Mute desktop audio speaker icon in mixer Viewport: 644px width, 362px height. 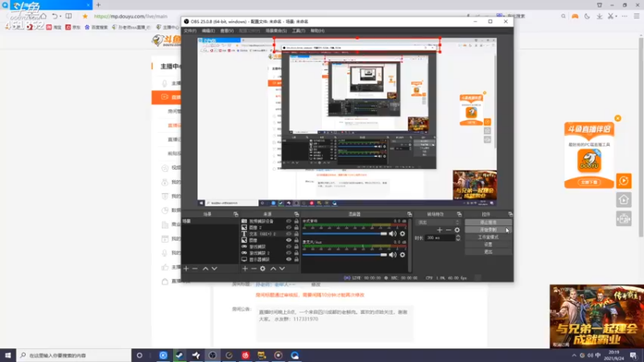coord(393,233)
